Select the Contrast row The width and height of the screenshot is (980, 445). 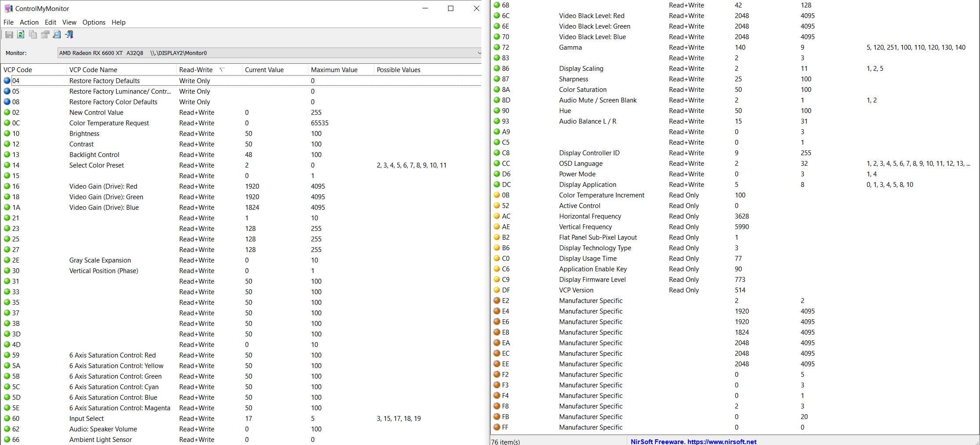click(x=82, y=144)
